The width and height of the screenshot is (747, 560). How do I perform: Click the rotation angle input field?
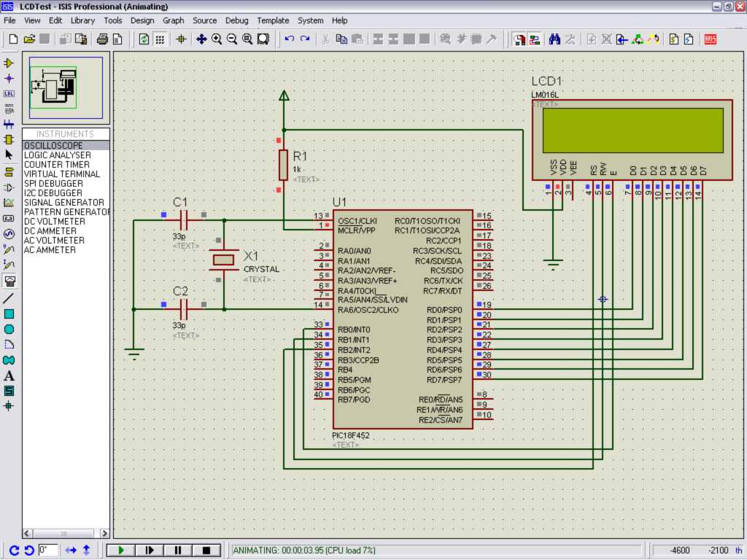pyautogui.click(x=47, y=550)
